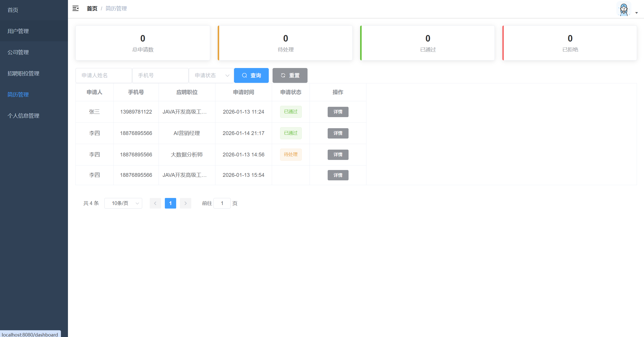Image resolution: width=644 pixels, height=337 pixels.
Task: Click the user avatar icon
Action: point(624,9)
